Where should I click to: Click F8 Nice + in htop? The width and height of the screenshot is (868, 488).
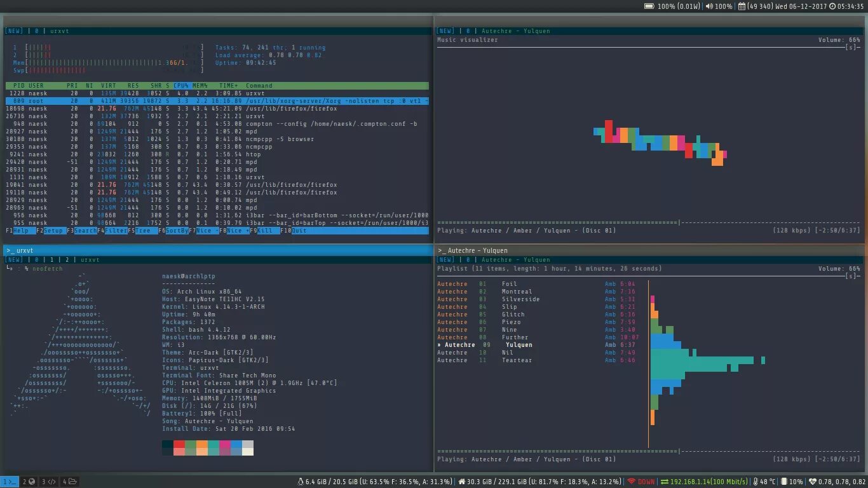pyautogui.click(x=234, y=231)
